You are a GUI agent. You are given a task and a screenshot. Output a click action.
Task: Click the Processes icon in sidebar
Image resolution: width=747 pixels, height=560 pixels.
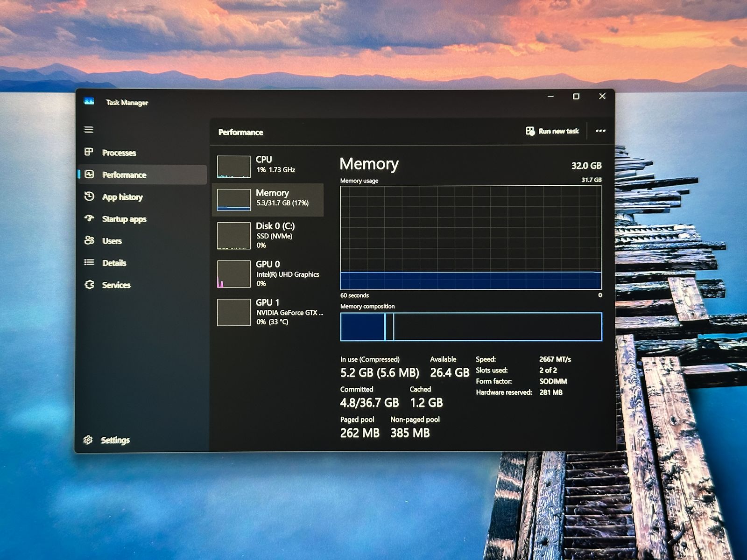pyautogui.click(x=89, y=152)
